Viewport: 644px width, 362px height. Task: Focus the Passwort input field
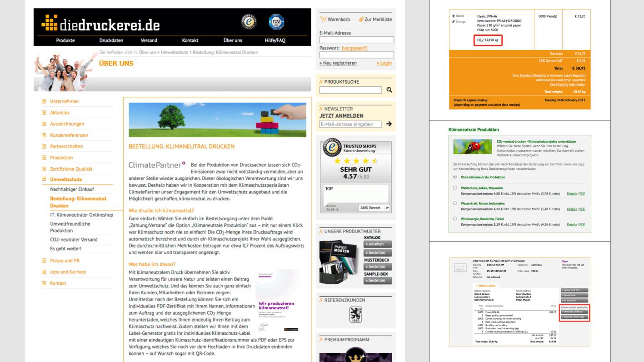pos(356,55)
